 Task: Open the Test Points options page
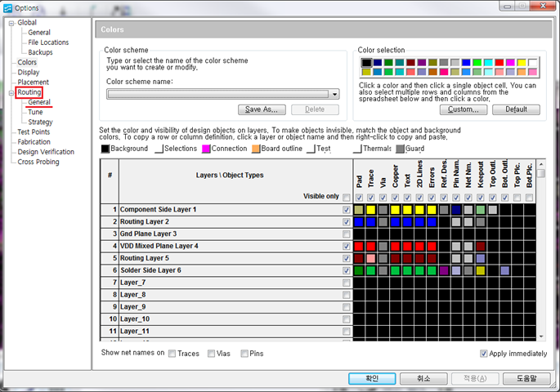34,132
